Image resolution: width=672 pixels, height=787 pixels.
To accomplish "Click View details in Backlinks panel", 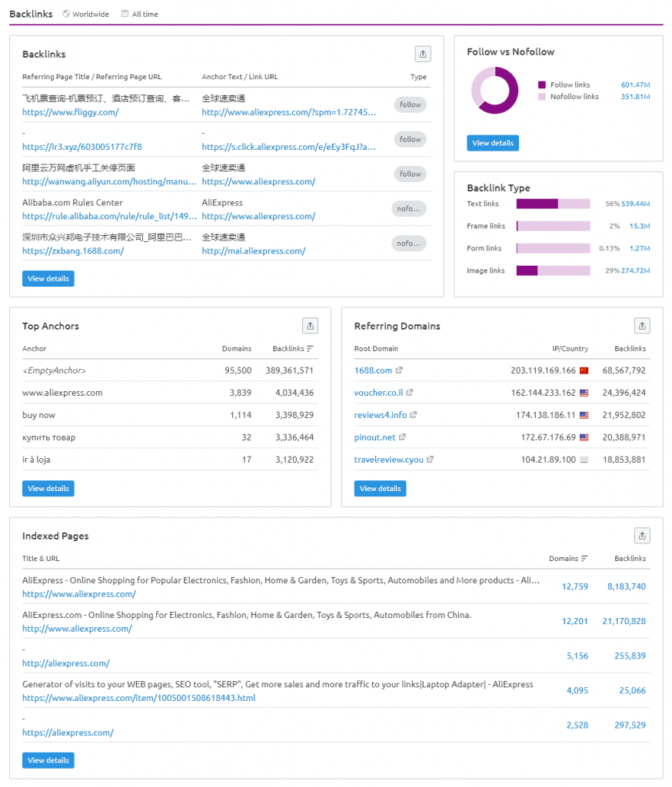I will [48, 278].
